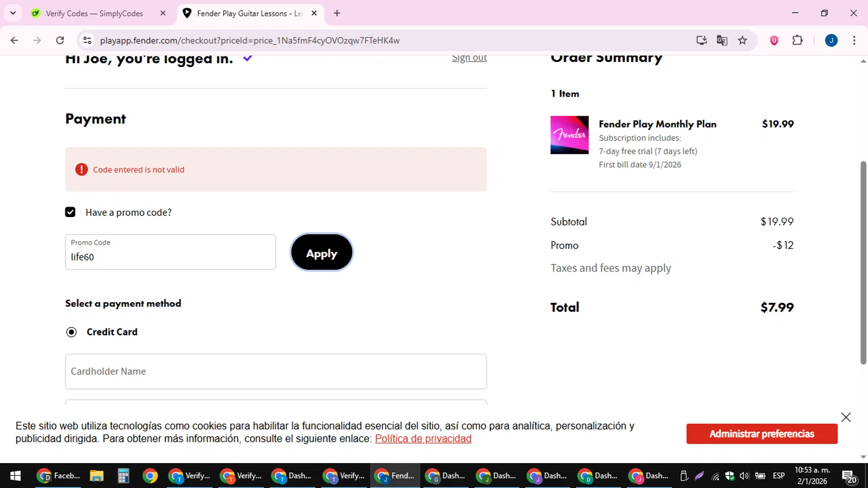Open Política de privacidad link
The width and height of the screenshot is (868, 488).
[423, 439]
